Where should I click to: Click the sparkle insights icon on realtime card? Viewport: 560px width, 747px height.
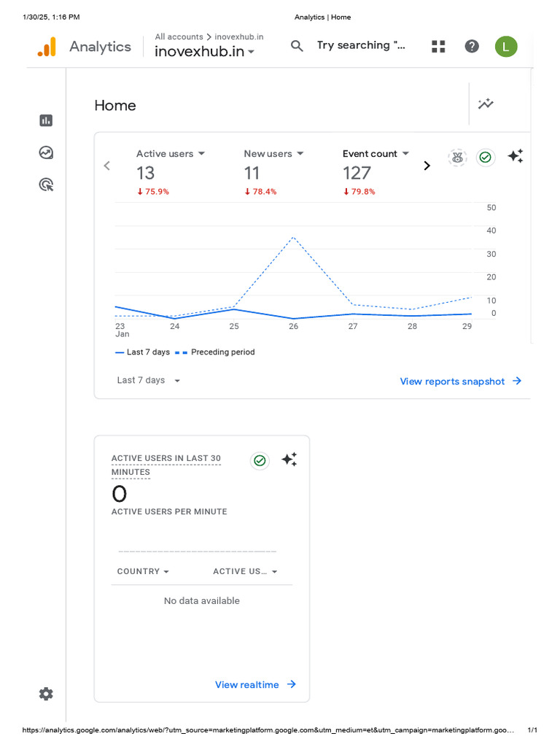289,460
